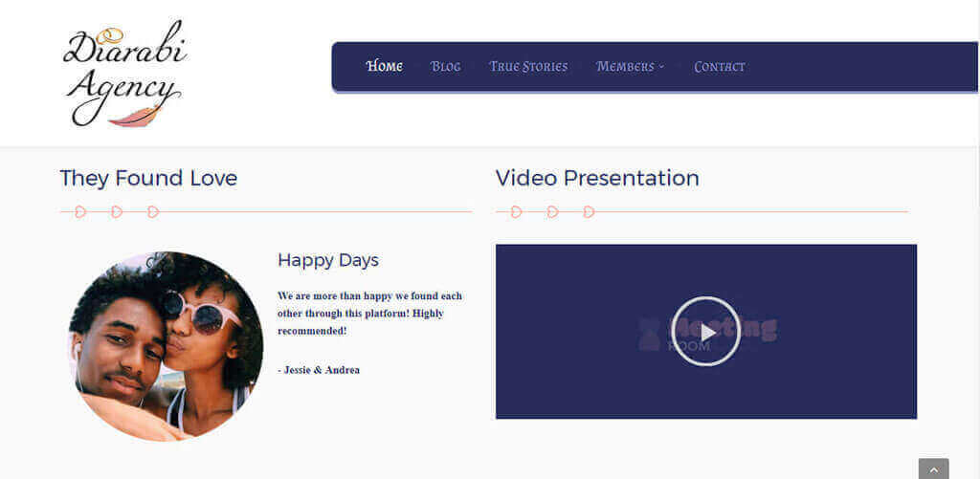Expand the Members dropdown chevron

[x=661, y=67]
